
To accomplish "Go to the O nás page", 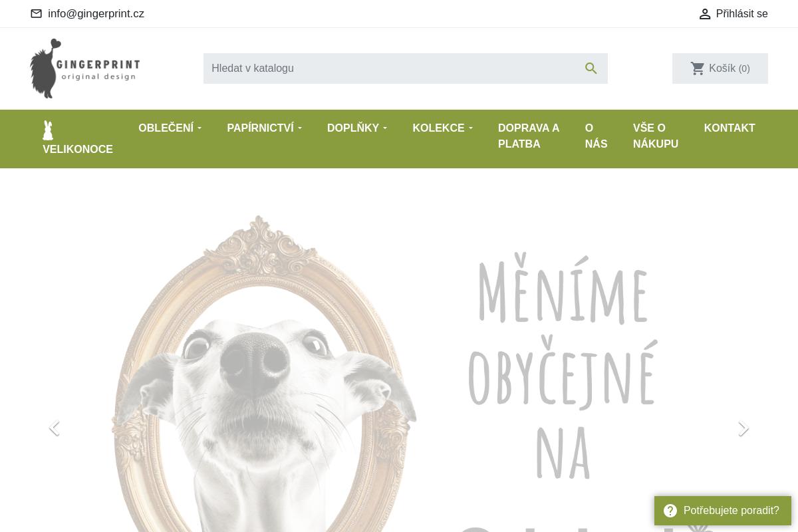I will (597, 136).
